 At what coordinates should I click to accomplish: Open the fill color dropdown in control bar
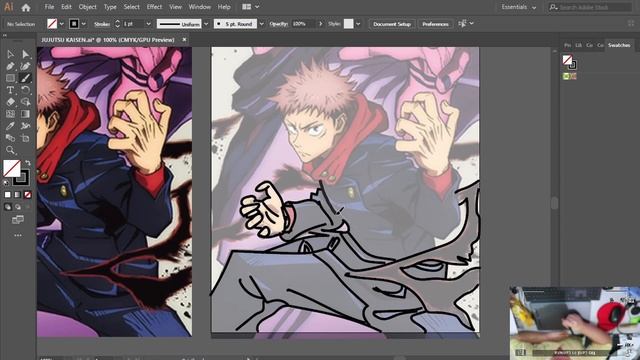click(62, 24)
